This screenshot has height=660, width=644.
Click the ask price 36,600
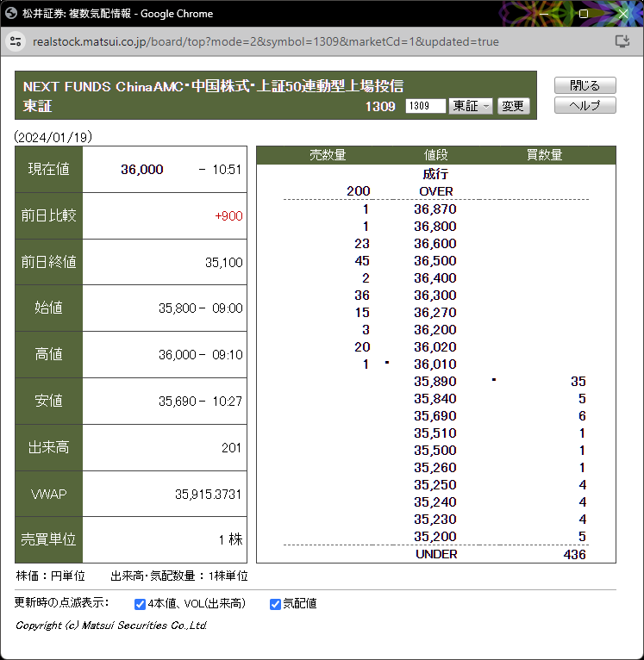point(435,243)
